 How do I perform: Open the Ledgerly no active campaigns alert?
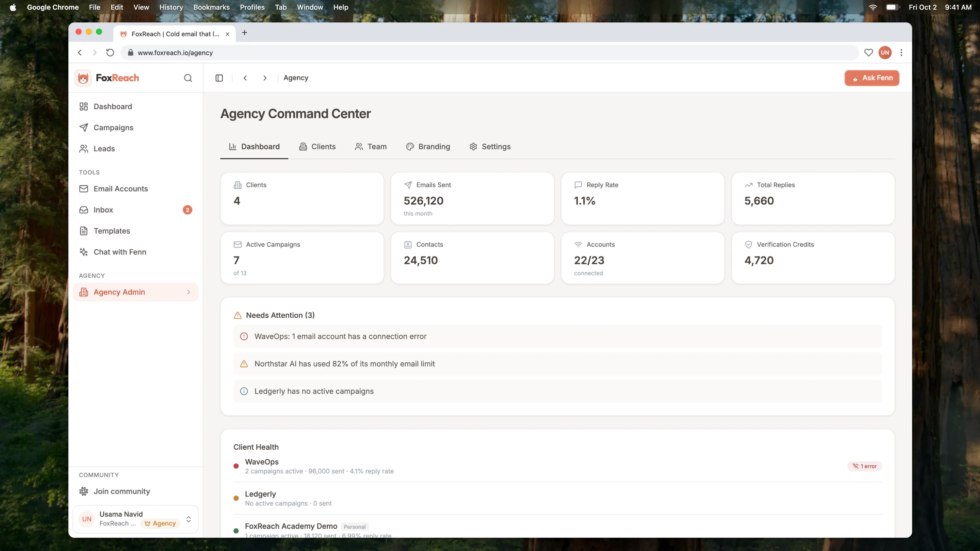pos(557,391)
